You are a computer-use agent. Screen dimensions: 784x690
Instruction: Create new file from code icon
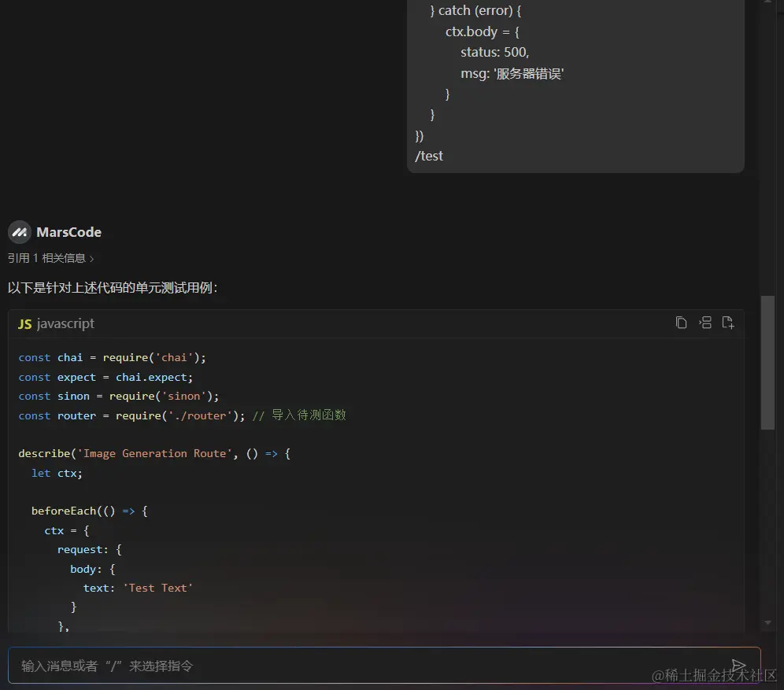click(728, 323)
